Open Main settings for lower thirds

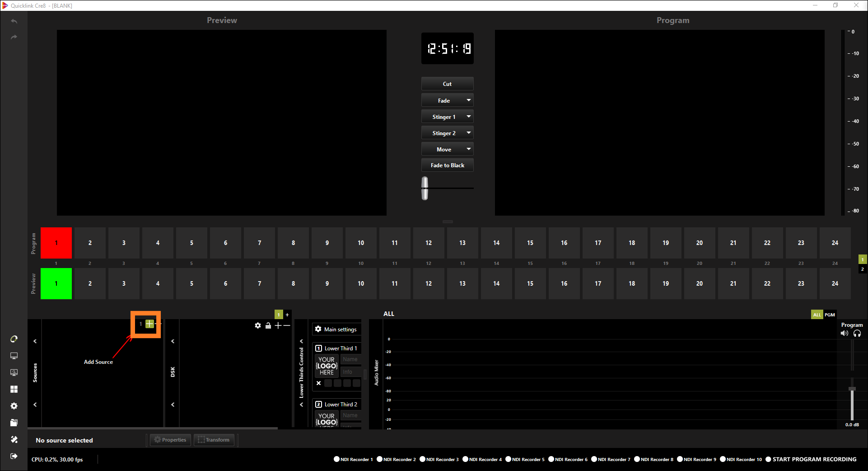[x=336, y=329]
